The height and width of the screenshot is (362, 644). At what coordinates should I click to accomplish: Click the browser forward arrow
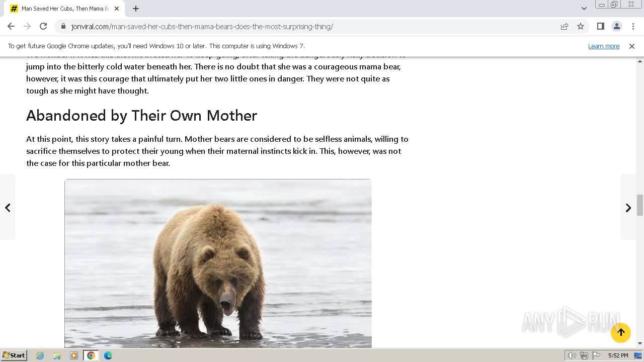point(27,26)
